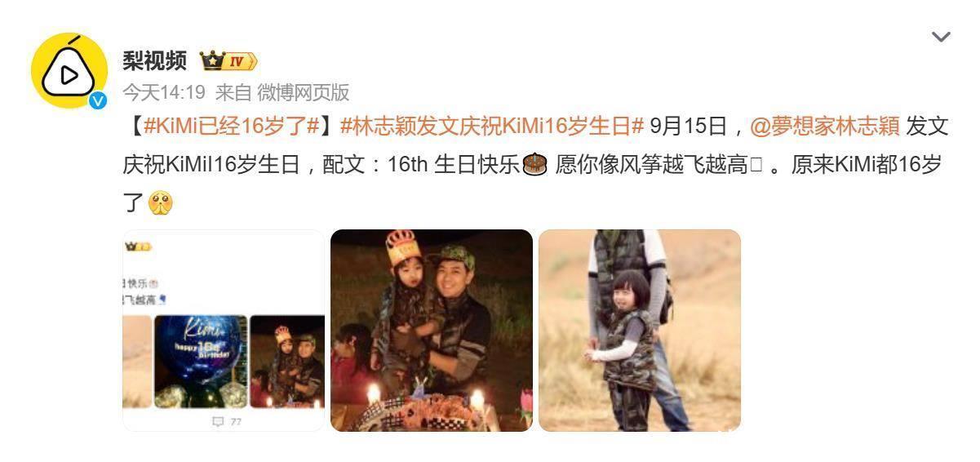
Task: Click the post text 愿你像风筝越飞越高
Action: pyautogui.click(x=652, y=165)
